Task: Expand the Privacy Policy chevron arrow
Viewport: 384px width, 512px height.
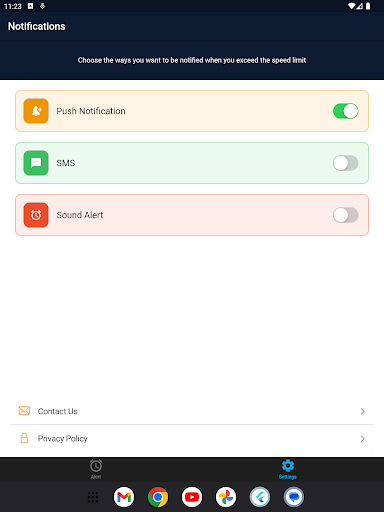Action: (363, 439)
